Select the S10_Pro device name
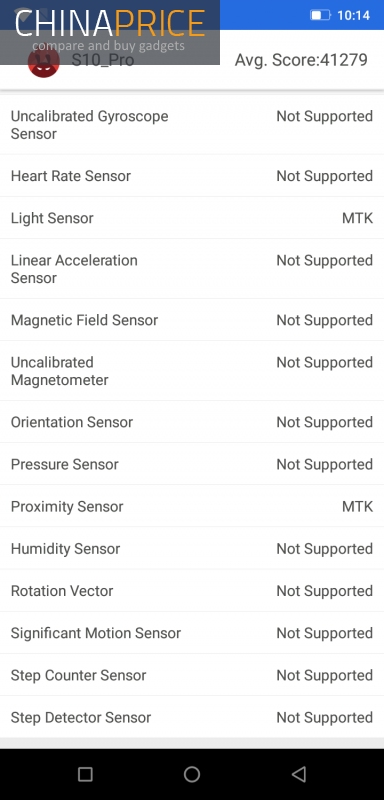This screenshot has width=384, height=800. [x=103, y=60]
